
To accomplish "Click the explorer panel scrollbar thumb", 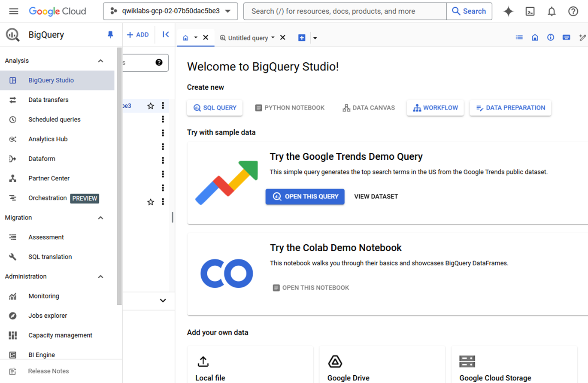I will [x=173, y=217].
